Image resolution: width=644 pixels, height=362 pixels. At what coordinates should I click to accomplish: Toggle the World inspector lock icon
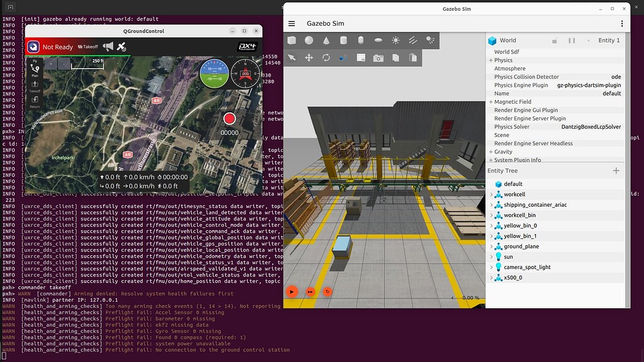(x=555, y=41)
